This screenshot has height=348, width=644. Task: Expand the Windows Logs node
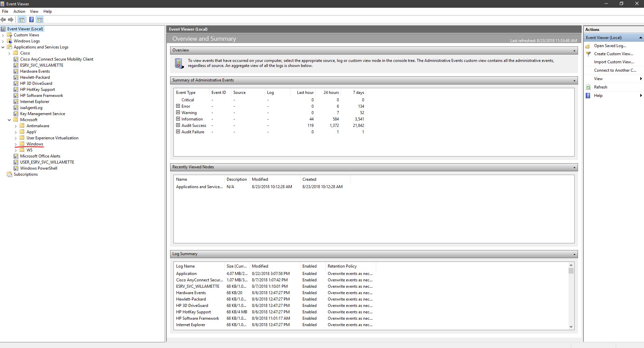pos(3,41)
